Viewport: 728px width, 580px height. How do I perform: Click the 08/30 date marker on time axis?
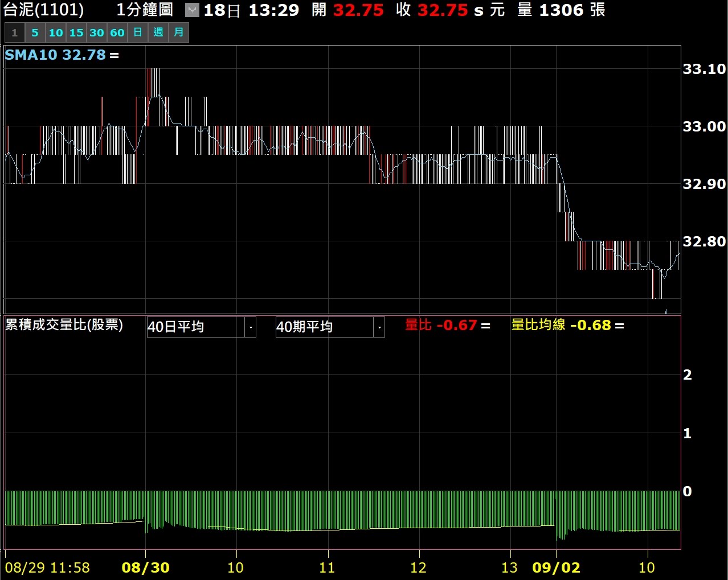[145, 567]
